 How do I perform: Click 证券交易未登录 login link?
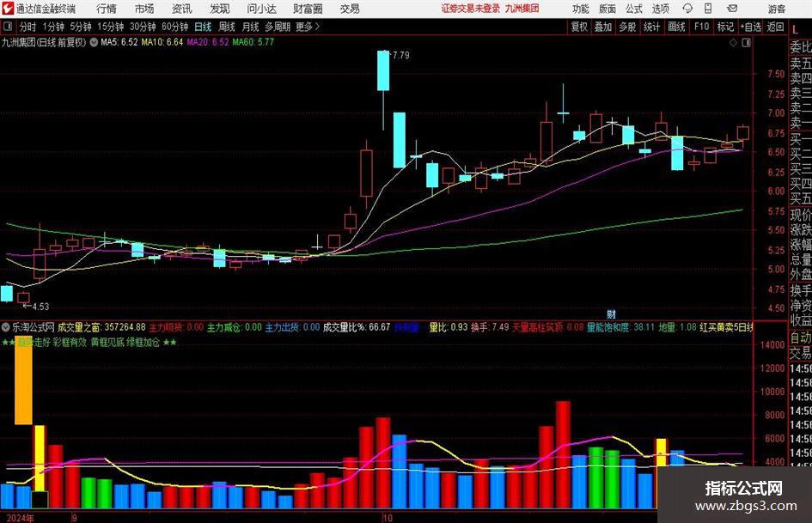point(470,9)
